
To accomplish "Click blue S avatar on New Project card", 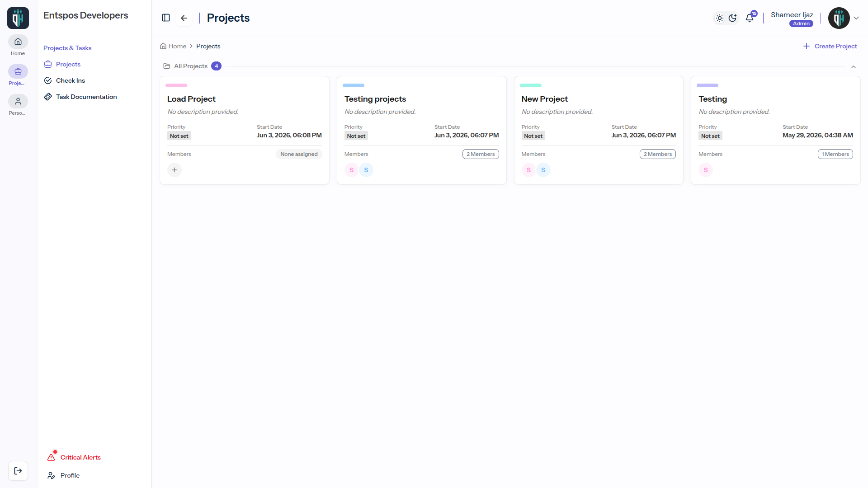I will tap(543, 170).
